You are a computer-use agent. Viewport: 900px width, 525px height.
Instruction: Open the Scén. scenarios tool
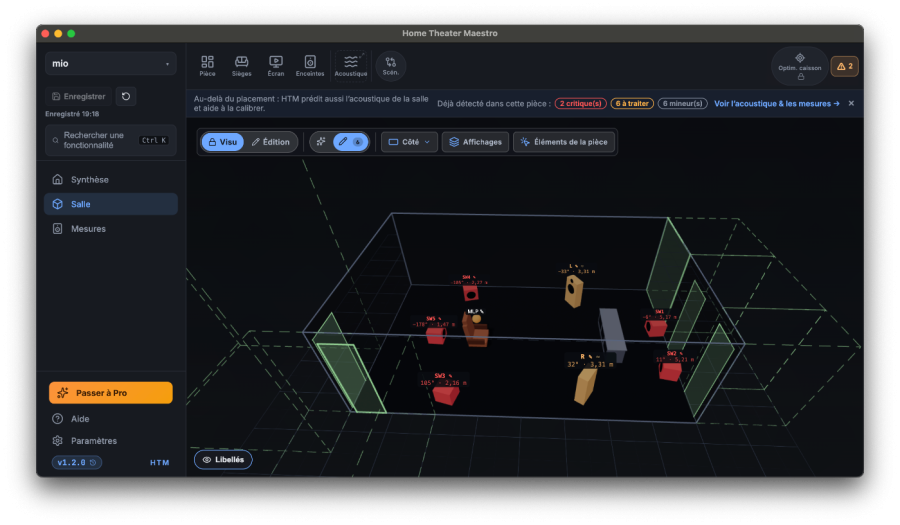[x=391, y=66]
